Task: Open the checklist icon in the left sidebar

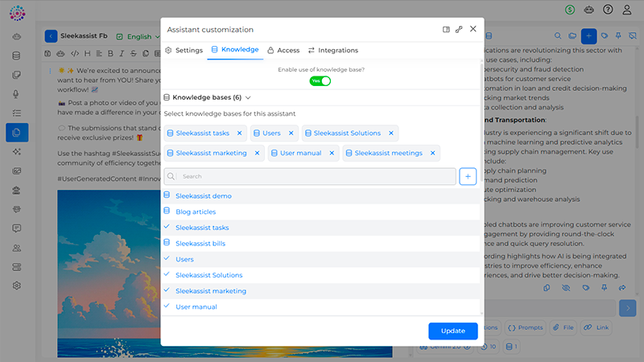Action: coord(16,113)
